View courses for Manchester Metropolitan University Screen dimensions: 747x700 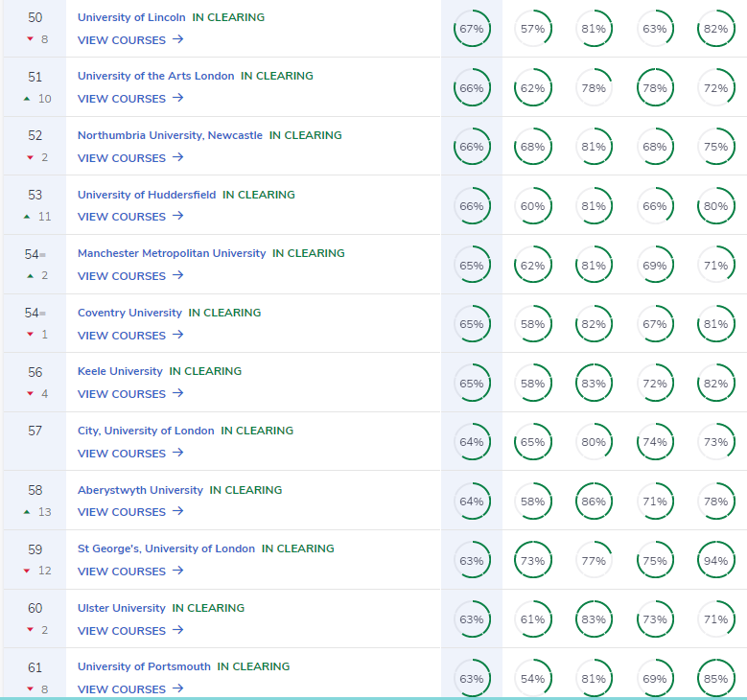(x=130, y=276)
